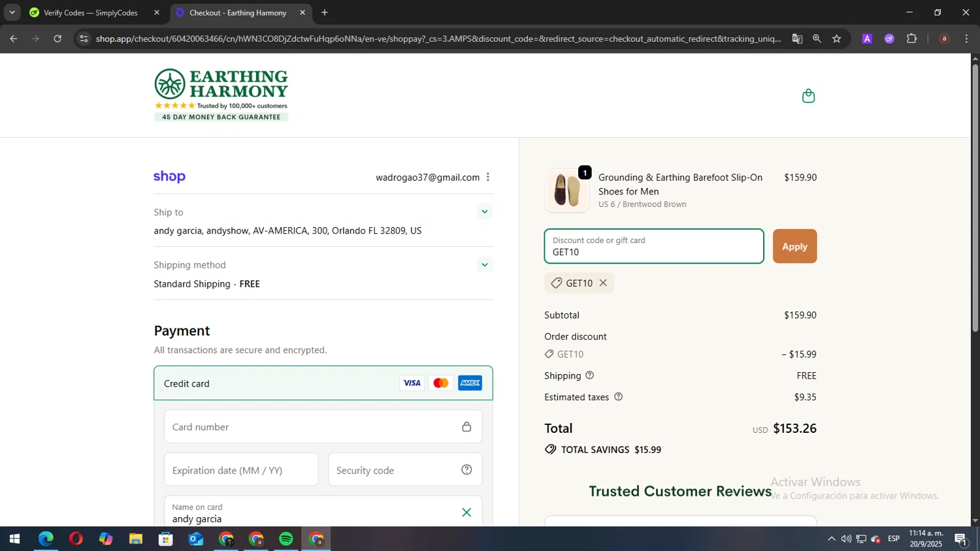The width and height of the screenshot is (980, 551).
Task: Open Spotify from the taskbar
Action: coord(286,539)
